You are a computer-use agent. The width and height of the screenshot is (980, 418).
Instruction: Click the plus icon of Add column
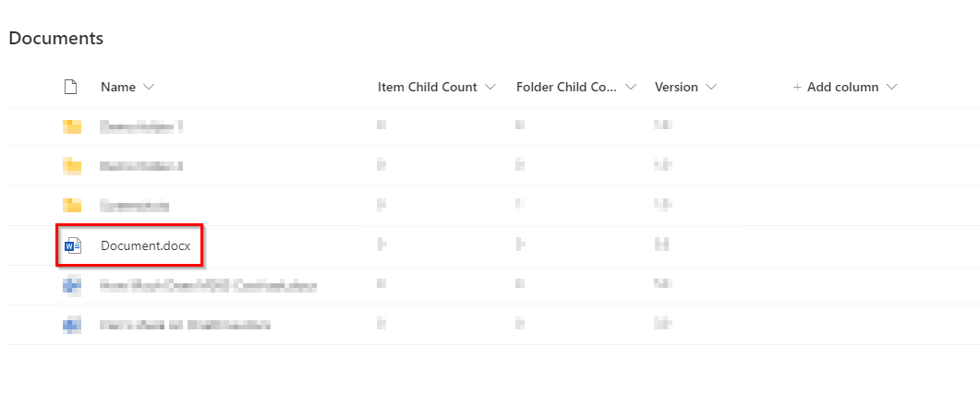797,87
